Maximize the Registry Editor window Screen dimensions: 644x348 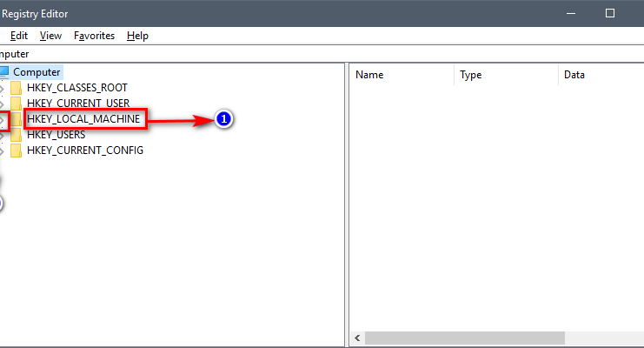pyautogui.click(x=610, y=14)
